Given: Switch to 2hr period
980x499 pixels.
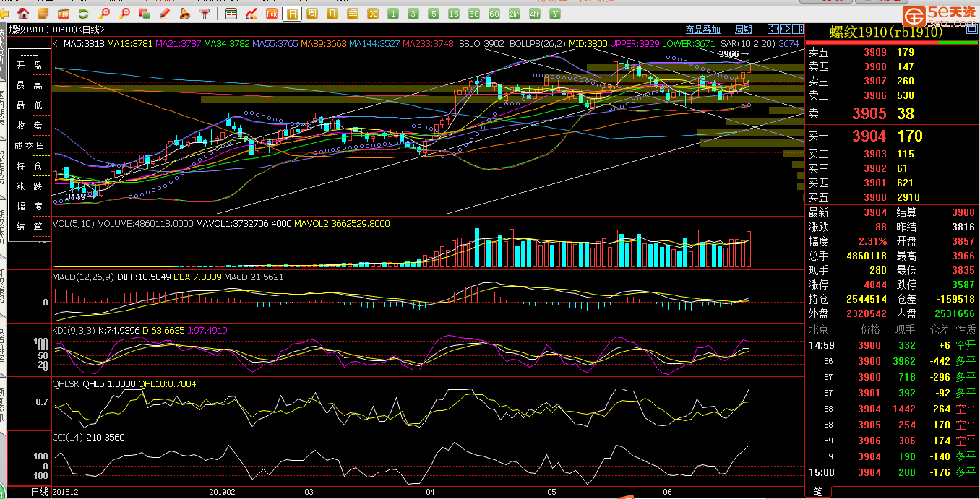Looking at the screenshot, I should point(515,14).
